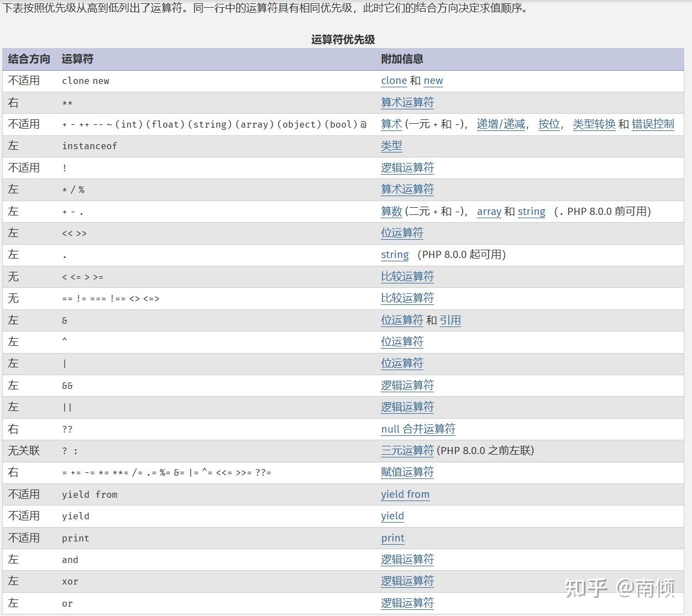Click the 右 cell in the ?? row
The width and height of the screenshot is (692, 616).
pos(13,429)
